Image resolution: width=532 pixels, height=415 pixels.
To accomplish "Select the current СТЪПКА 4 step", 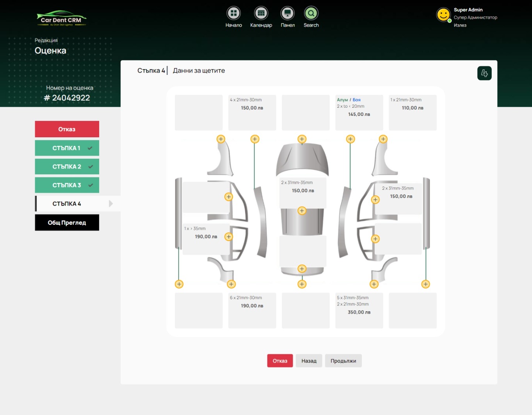I will click(x=67, y=204).
